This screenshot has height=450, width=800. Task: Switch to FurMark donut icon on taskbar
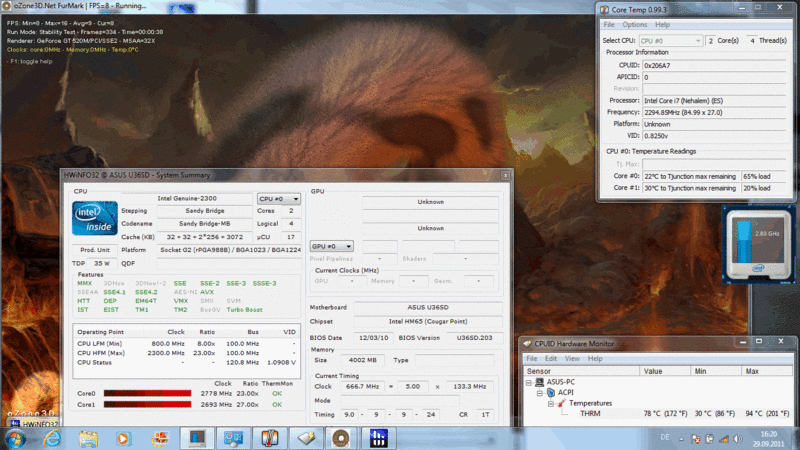(x=341, y=438)
